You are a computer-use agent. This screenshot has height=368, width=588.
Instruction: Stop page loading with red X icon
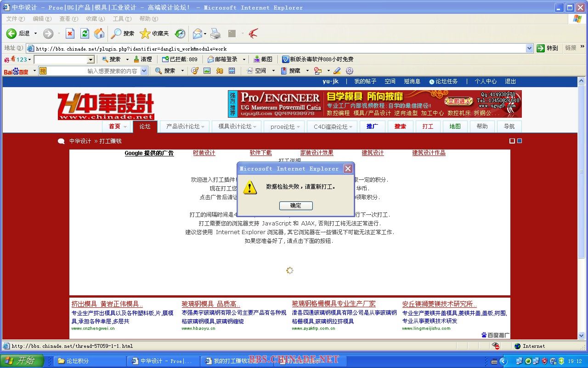[70, 33]
